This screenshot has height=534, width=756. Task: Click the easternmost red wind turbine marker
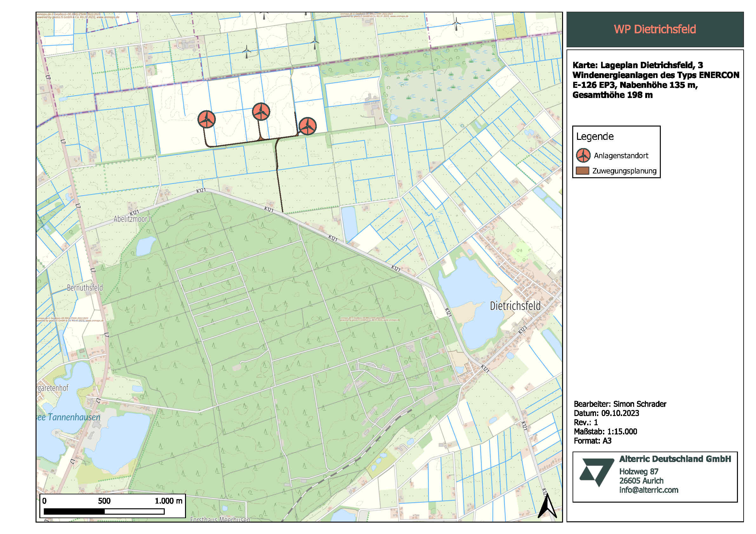click(x=308, y=126)
